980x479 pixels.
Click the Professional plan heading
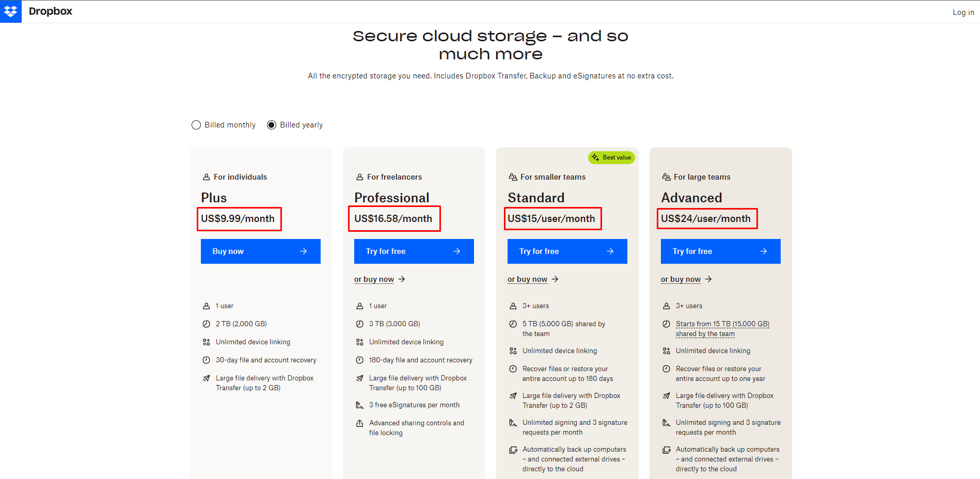pyautogui.click(x=391, y=198)
